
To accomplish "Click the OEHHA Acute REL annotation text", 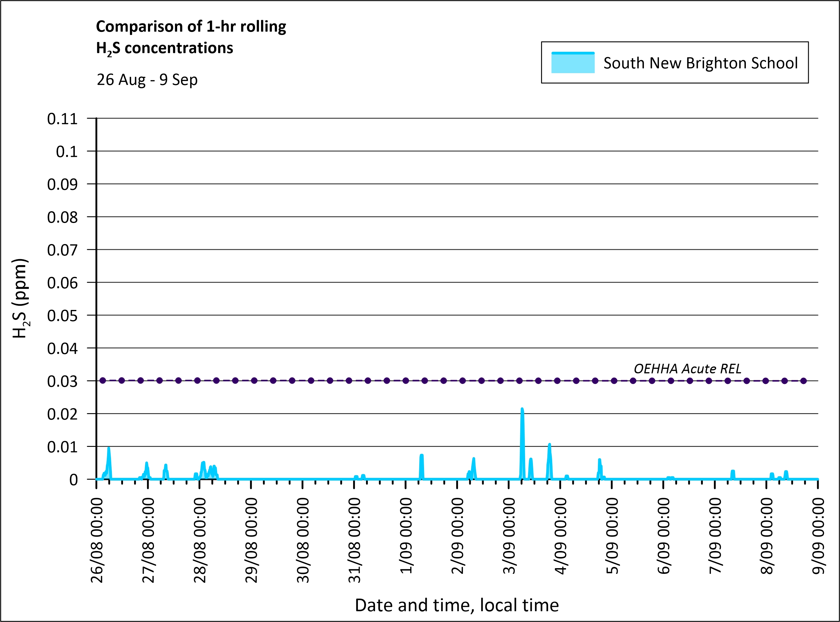I will 687,369.
